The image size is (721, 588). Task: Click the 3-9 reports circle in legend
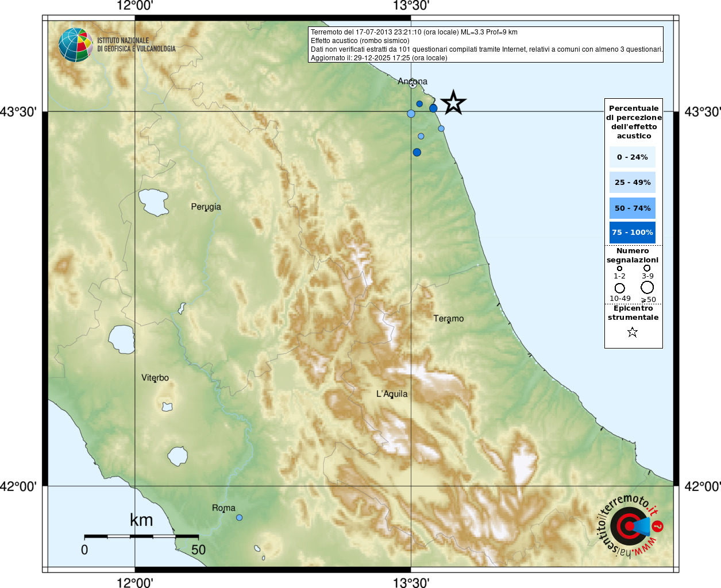(x=647, y=268)
